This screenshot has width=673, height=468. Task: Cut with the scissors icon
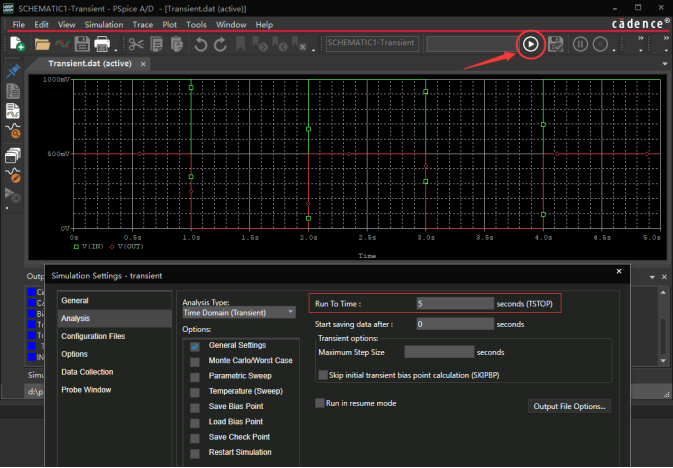pos(136,44)
